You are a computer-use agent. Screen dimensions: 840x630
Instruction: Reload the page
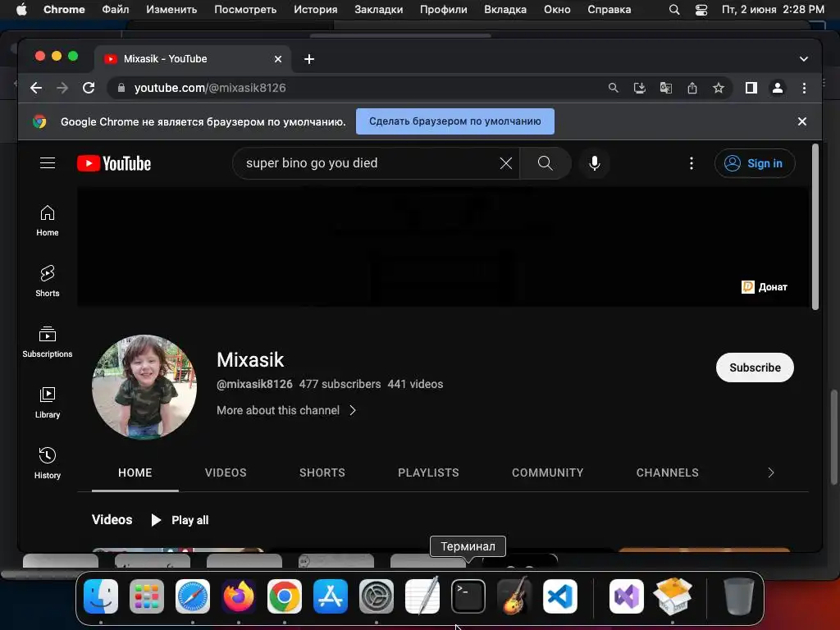(x=89, y=88)
